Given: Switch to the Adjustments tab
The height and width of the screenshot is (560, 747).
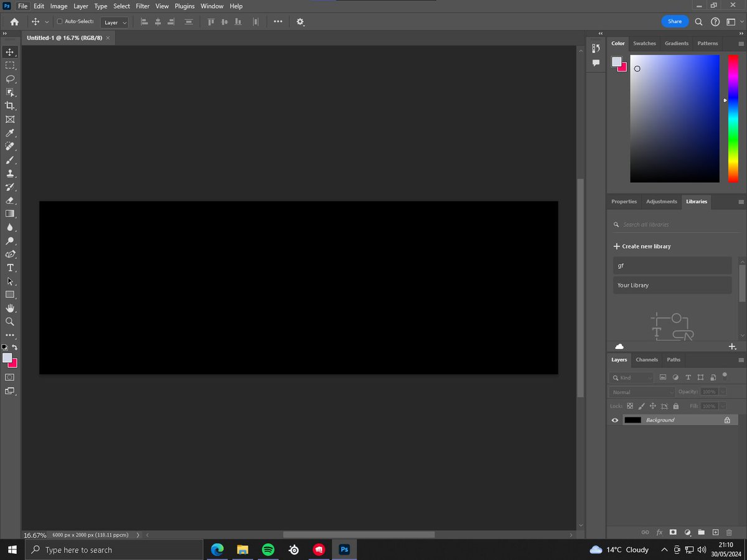Looking at the screenshot, I should tap(661, 202).
